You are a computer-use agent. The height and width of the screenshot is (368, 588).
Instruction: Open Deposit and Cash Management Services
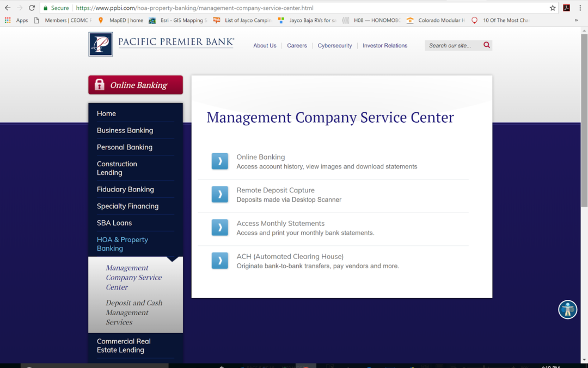134,312
